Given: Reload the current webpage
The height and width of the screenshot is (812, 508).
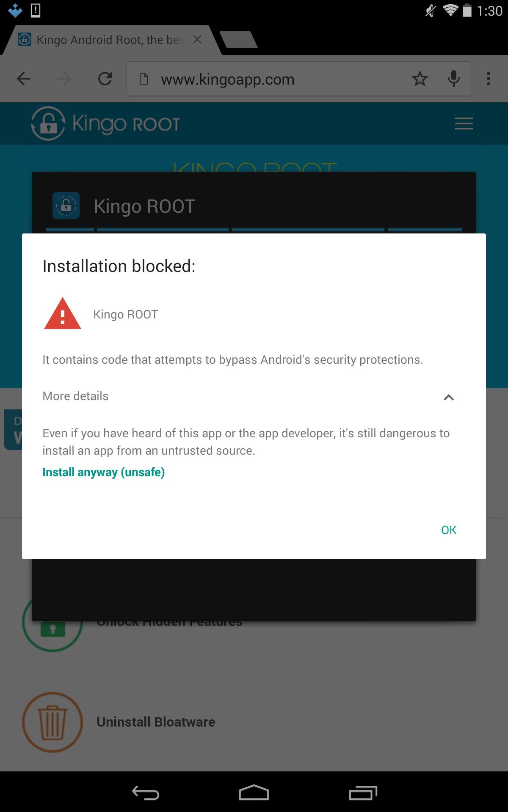Looking at the screenshot, I should pos(105,79).
